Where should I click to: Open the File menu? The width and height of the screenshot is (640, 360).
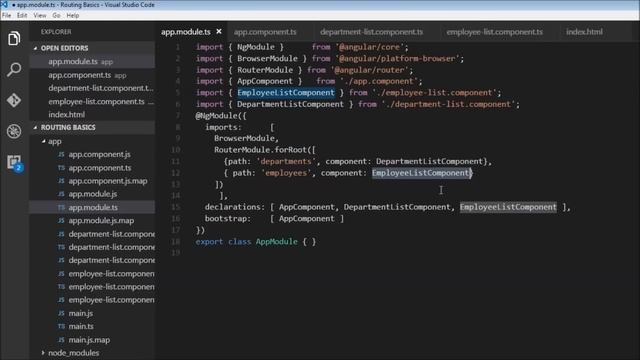(7, 16)
